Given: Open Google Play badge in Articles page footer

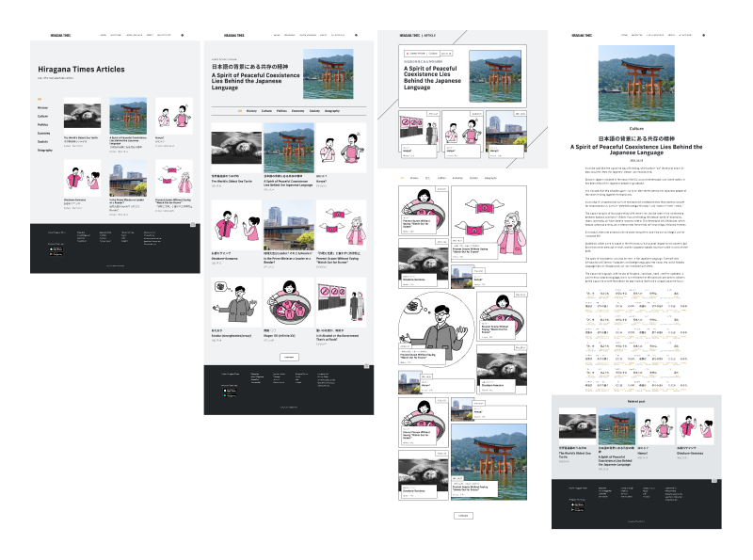Looking at the screenshot, I should pyautogui.click(x=56, y=253).
